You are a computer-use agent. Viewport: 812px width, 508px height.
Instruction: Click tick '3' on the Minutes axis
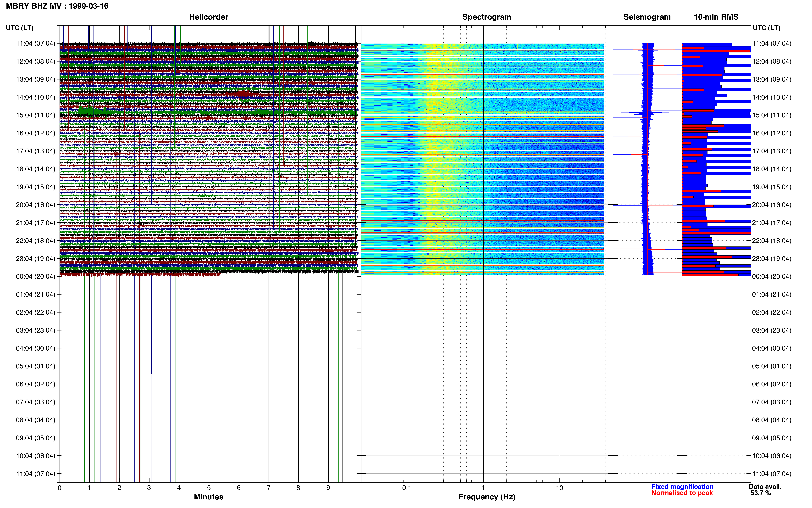tap(149, 488)
